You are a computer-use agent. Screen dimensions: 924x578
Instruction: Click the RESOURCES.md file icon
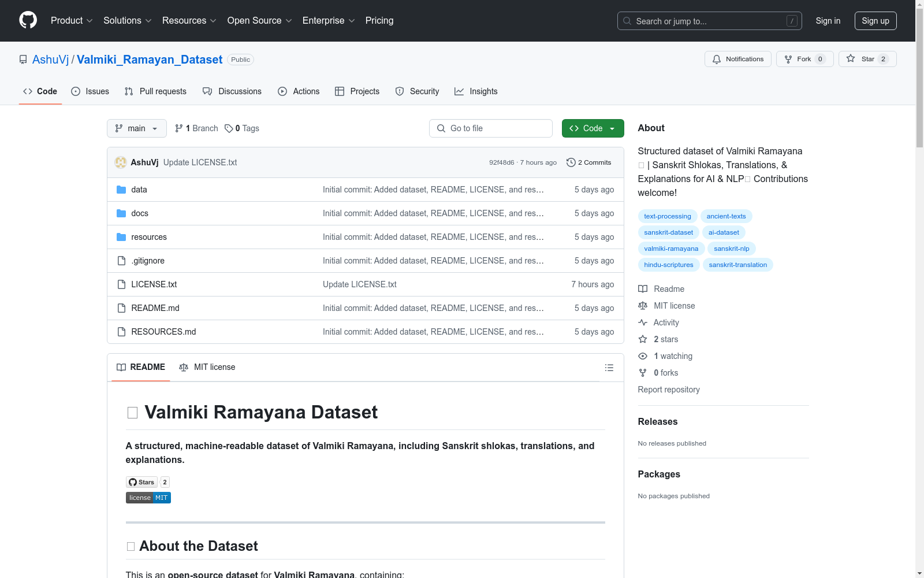(121, 332)
